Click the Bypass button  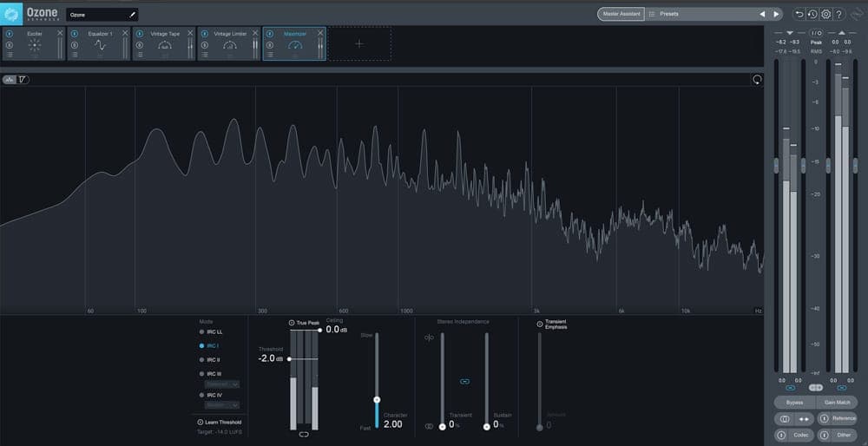[x=794, y=403]
